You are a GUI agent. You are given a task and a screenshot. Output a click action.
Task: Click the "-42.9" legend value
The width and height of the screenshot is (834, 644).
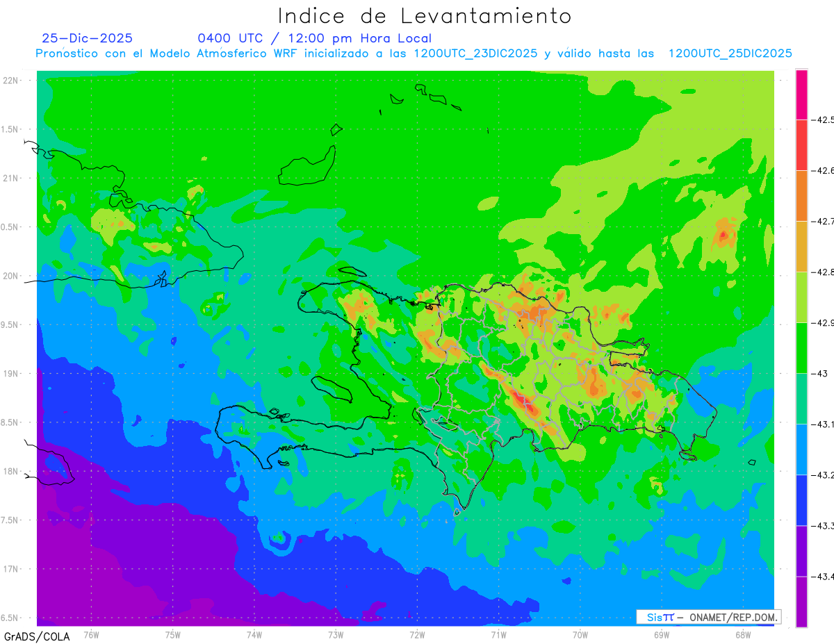823,322
